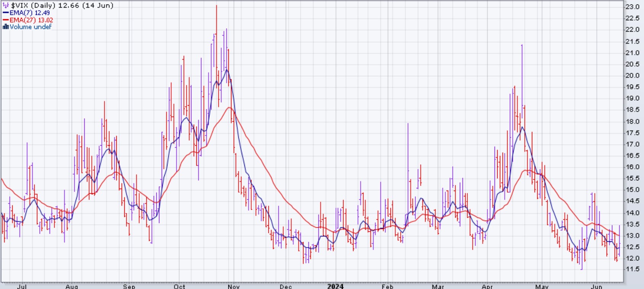This screenshot has width=644, height=289.
Task: Click the red EMA(27) line swatch
Action: point(6,20)
